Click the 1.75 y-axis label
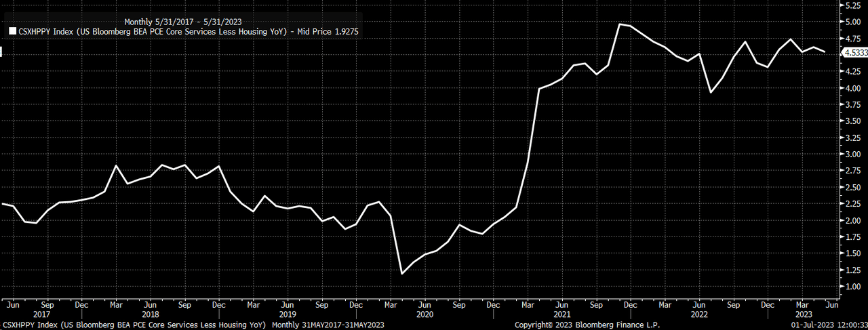Image resolution: width=868 pixels, height=330 pixels. point(852,237)
